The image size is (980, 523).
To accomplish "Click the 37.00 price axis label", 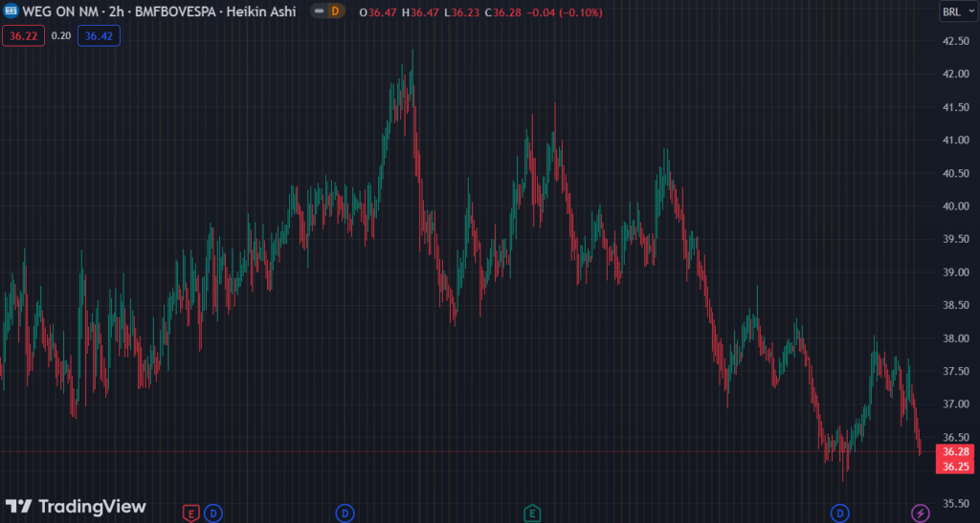I will [956, 404].
